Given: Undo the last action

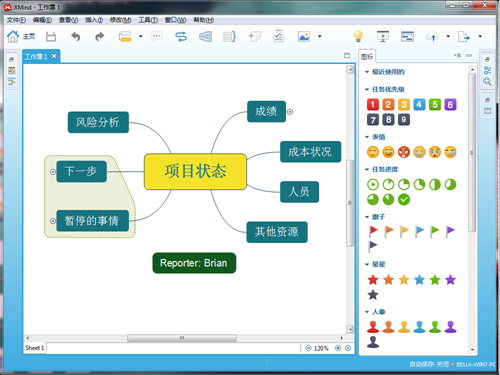Looking at the screenshot, I should pos(76,36).
